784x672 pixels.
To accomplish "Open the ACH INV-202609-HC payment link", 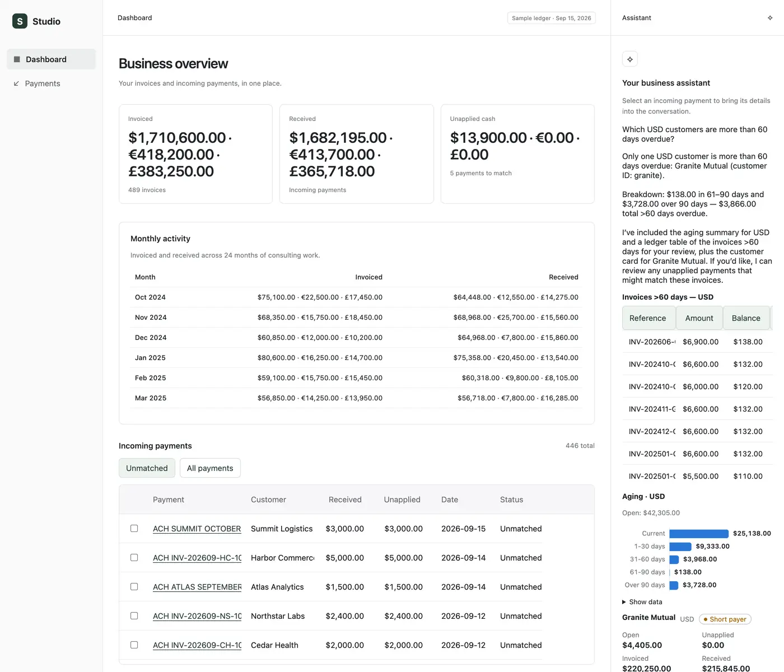I will (x=197, y=558).
